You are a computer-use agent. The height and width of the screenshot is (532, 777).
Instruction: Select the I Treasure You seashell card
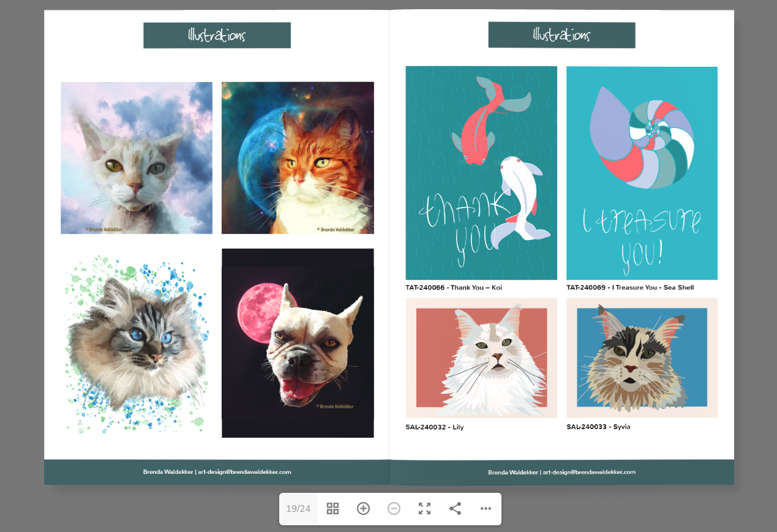tap(642, 173)
